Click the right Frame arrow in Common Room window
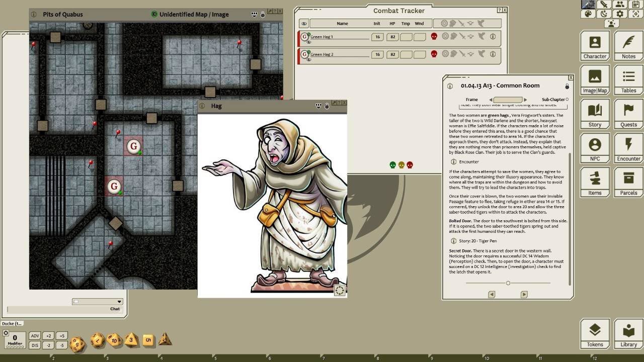 (x=525, y=99)
